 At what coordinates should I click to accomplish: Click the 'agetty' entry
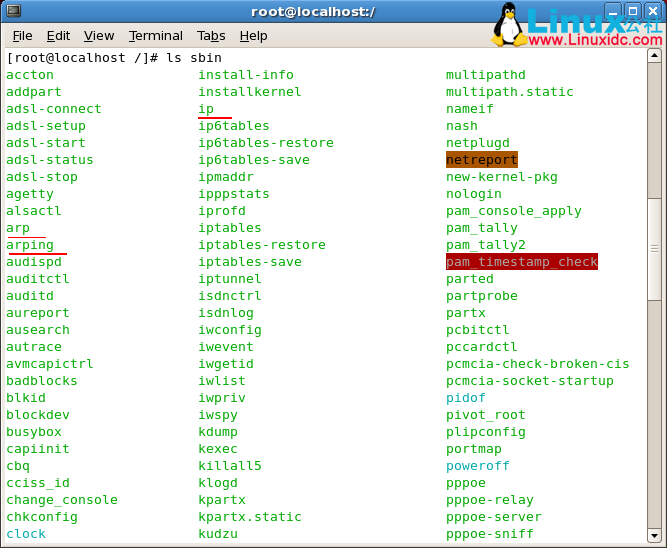coord(30,194)
